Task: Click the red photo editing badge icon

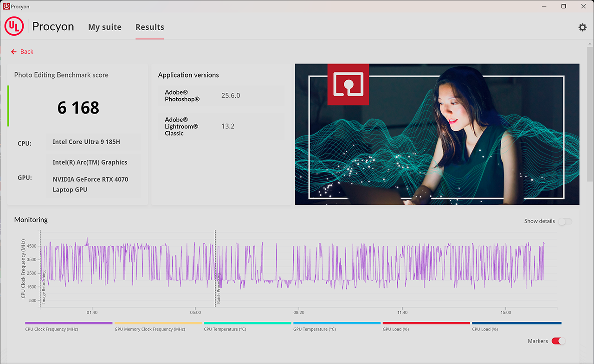Action: pos(348,84)
